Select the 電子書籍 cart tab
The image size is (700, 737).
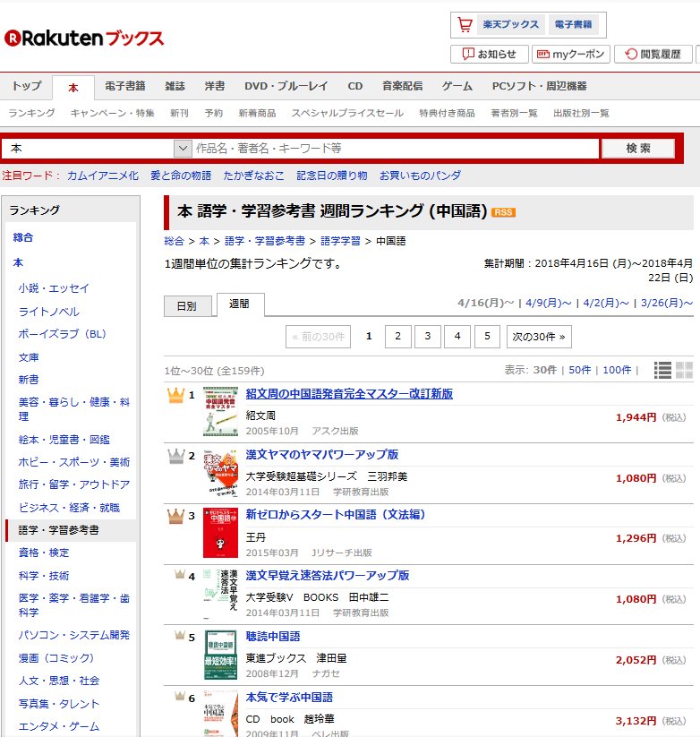[573, 24]
